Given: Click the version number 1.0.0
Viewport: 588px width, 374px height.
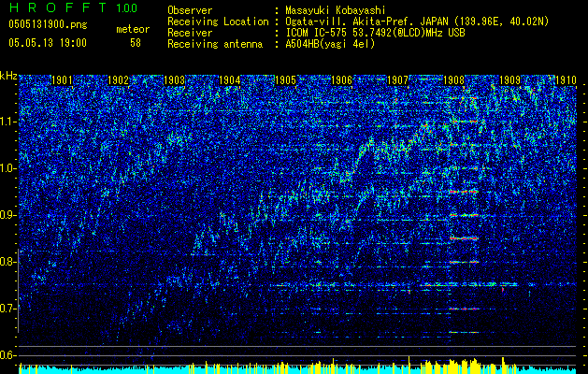Looking at the screenshot, I should pyautogui.click(x=126, y=7).
